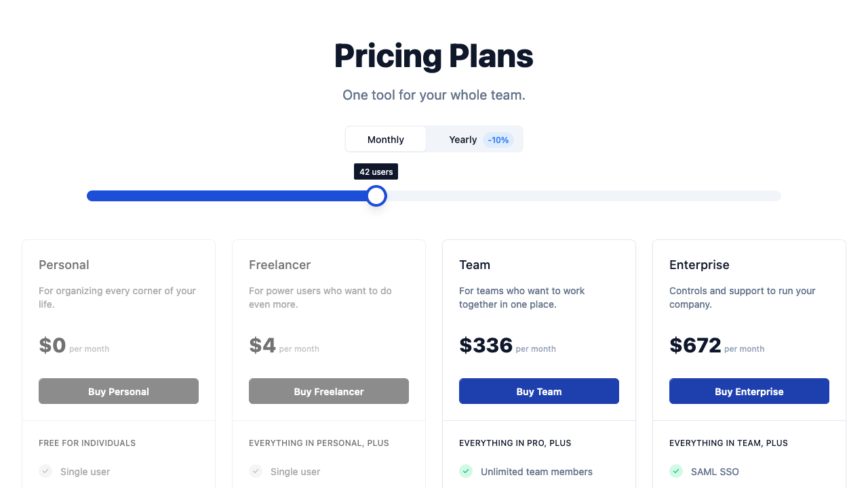
Task: Click the Team plan title
Action: point(474,265)
